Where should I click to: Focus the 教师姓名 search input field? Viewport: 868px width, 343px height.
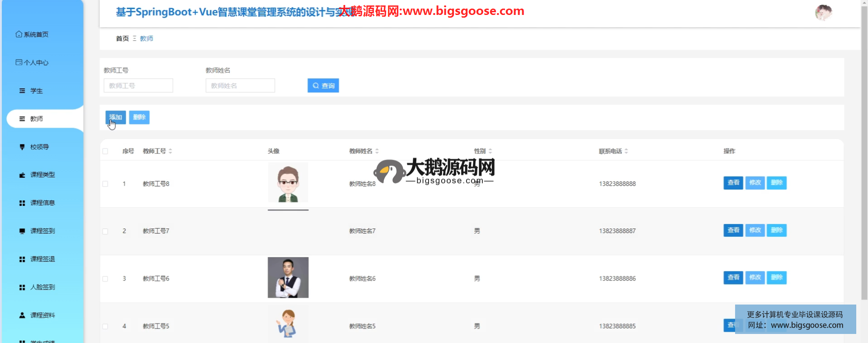click(240, 86)
